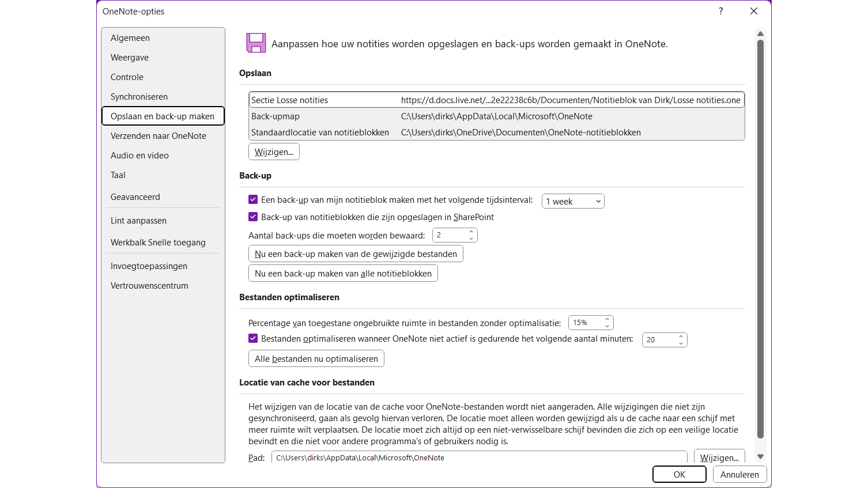Viewport: 868px width, 488px height.
Task: Increase number of backups to keep
Action: (471, 232)
